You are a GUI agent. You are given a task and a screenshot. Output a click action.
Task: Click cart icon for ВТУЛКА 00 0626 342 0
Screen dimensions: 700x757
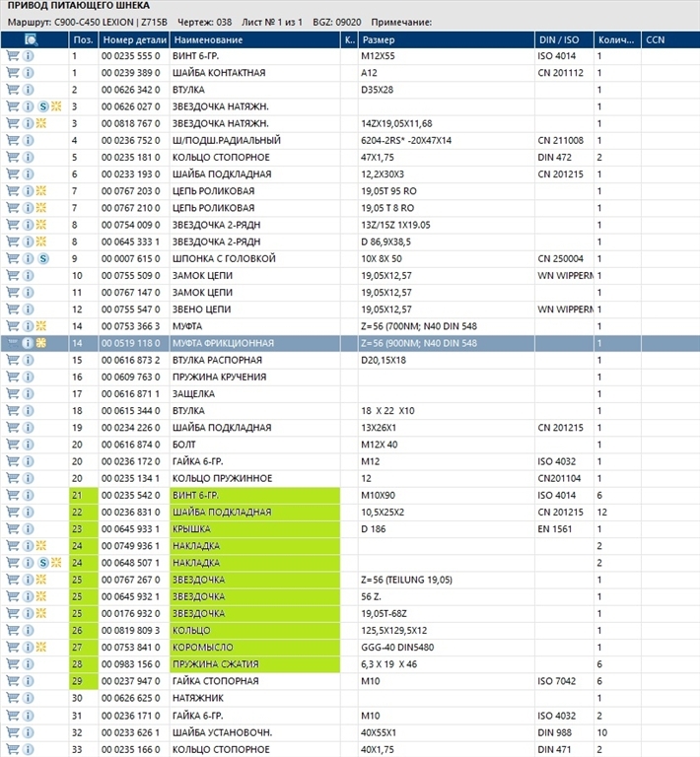tap(13, 90)
